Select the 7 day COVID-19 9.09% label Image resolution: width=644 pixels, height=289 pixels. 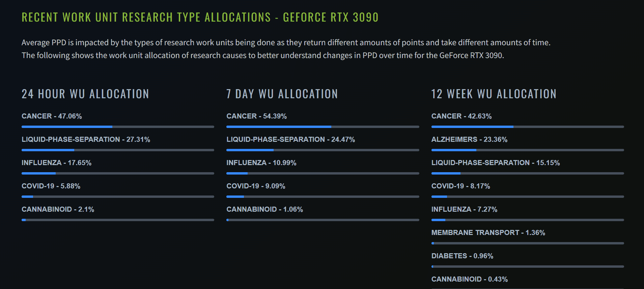256,186
